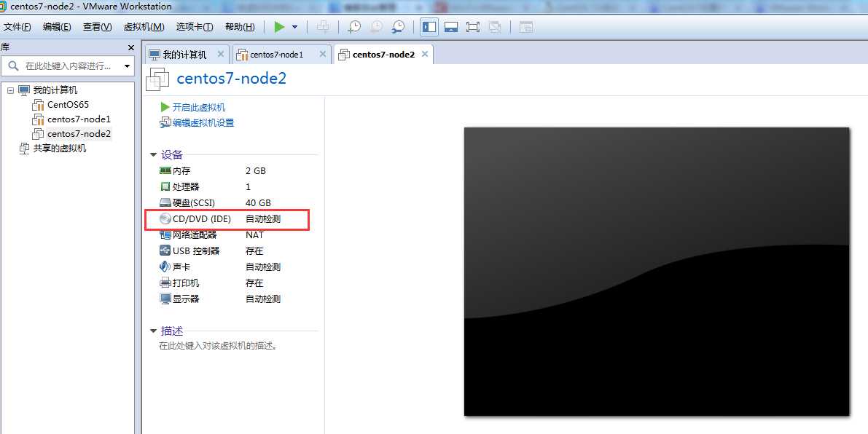The image size is (868, 434).
Task: Open the 选项卡(T) menu
Action: pyautogui.click(x=195, y=27)
